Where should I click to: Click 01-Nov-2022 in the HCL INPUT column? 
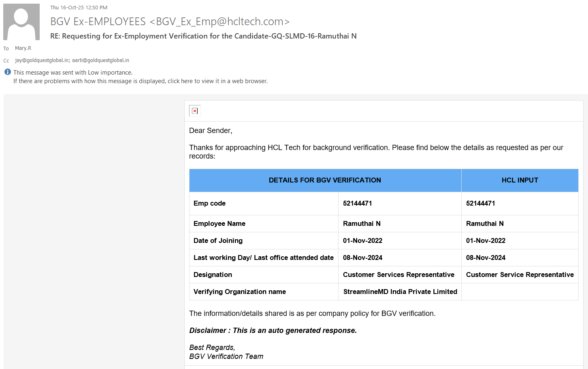[x=486, y=241]
